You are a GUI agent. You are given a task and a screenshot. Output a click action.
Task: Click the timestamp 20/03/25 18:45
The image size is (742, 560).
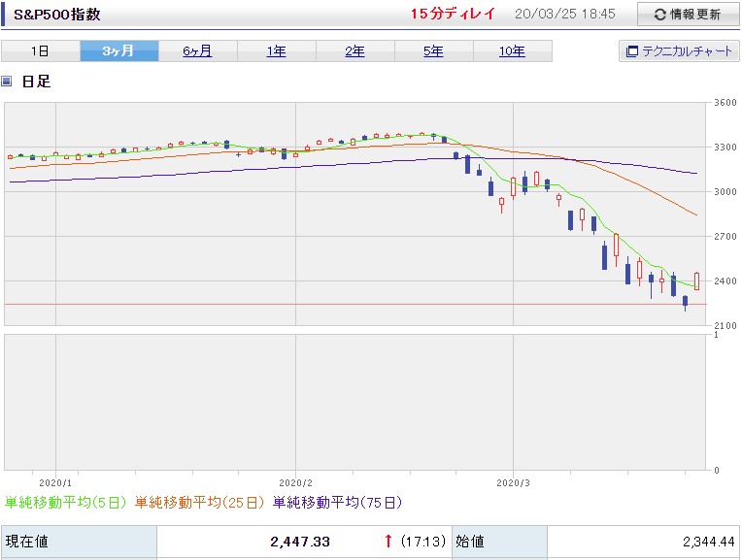coord(565,14)
